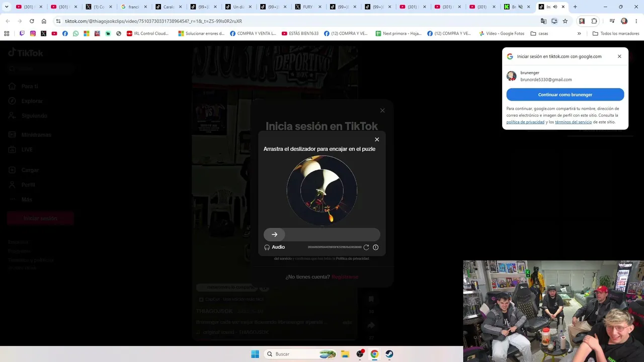Open the Facebook bookmark icon

[x=65, y=34]
